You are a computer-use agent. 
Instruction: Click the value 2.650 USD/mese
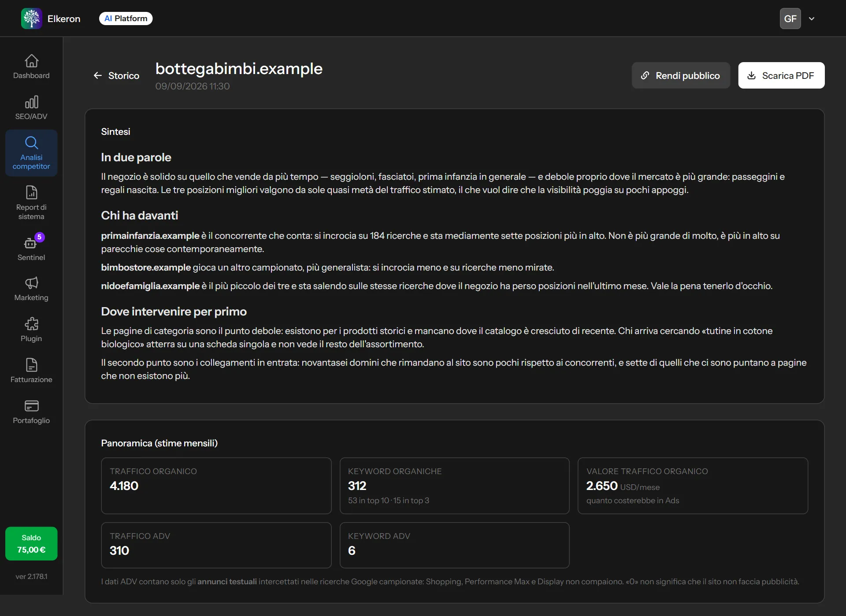[x=623, y=486]
